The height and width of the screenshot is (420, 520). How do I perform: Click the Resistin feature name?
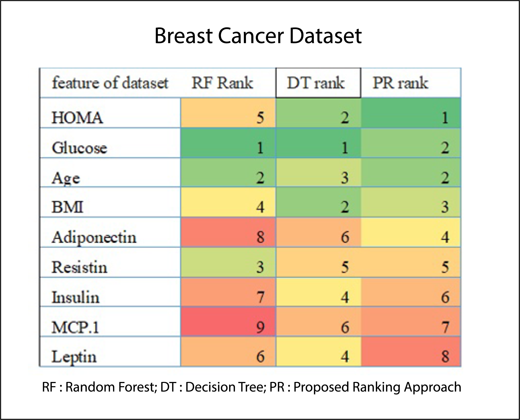pos(79,267)
